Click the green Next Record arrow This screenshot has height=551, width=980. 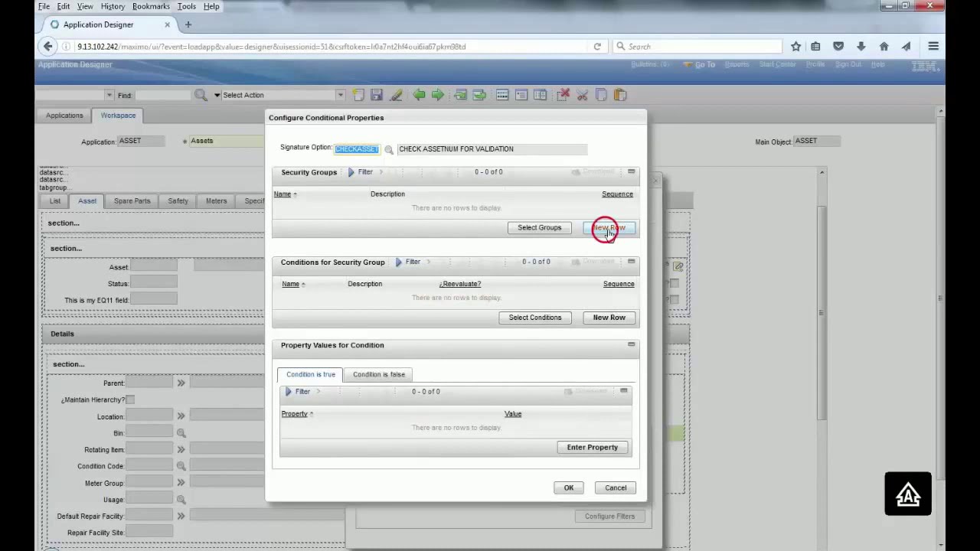coord(437,95)
